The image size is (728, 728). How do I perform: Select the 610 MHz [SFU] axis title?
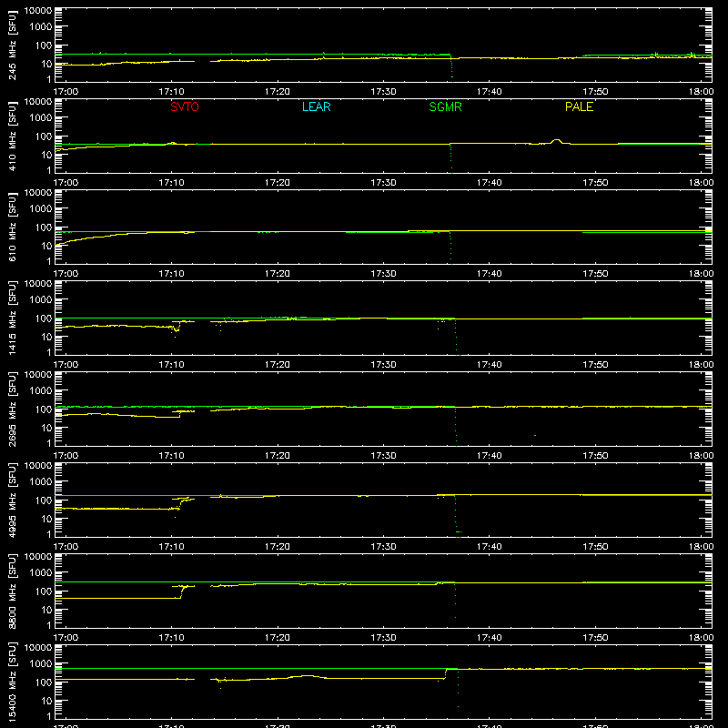pos(13,227)
